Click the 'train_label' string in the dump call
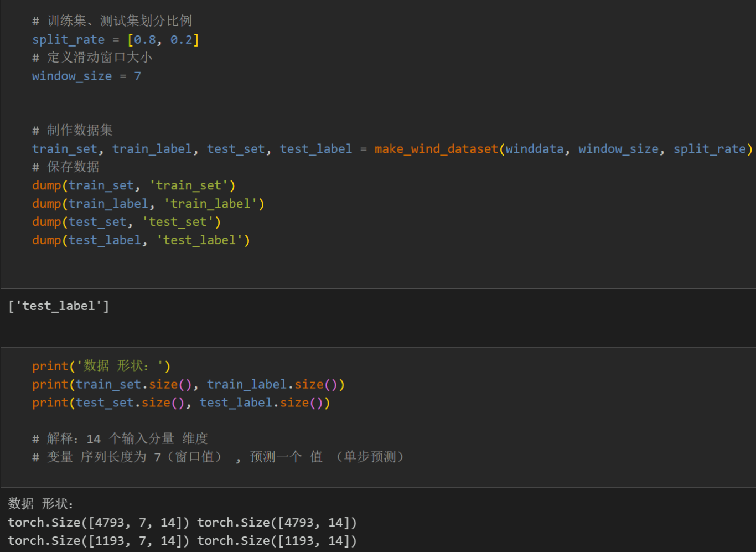756x552 pixels. click(210, 204)
